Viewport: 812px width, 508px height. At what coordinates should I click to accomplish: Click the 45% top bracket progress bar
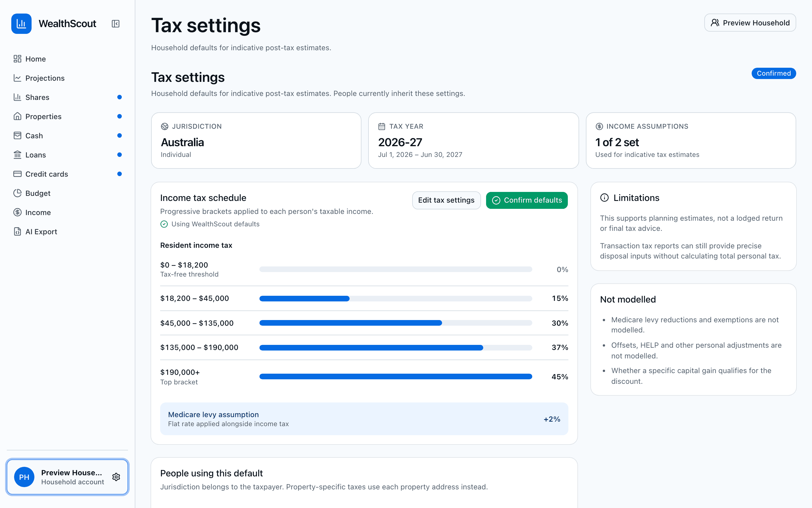pos(396,377)
